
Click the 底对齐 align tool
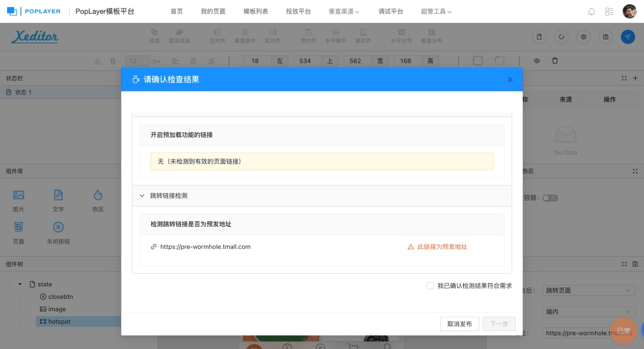(x=363, y=36)
